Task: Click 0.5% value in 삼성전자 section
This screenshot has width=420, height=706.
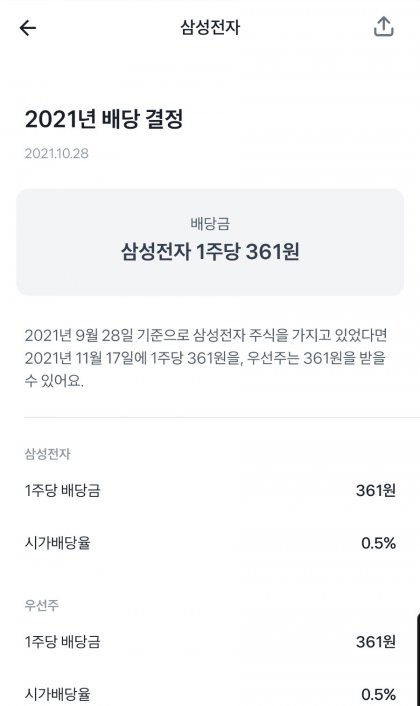Action: click(378, 543)
